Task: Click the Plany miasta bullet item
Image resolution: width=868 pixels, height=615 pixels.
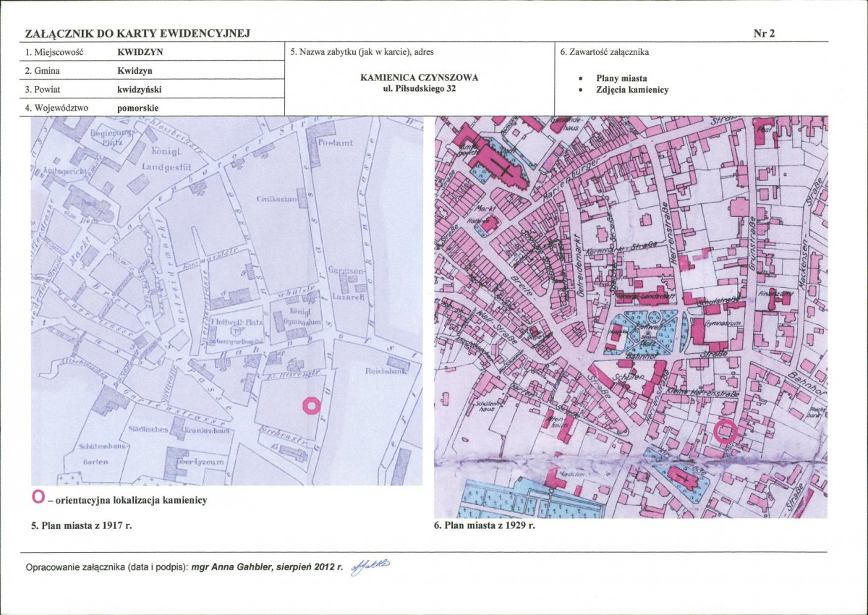Action: [x=621, y=77]
